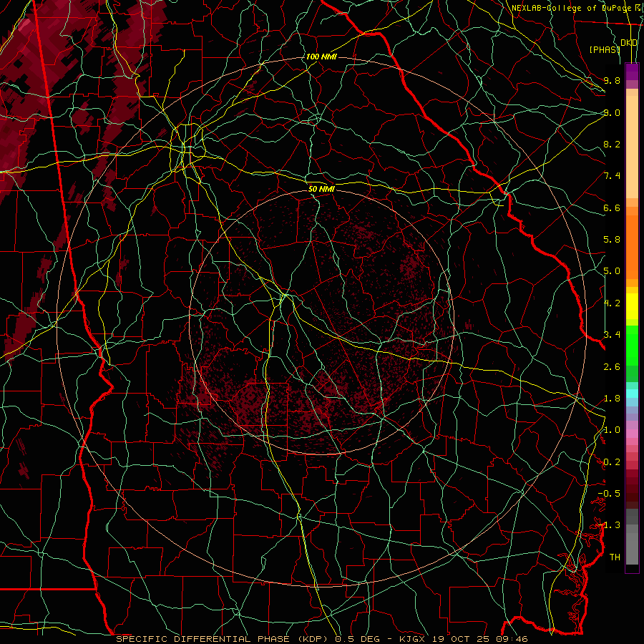
Task: Click the '100 NMI' range ring label
Action: click(321, 57)
